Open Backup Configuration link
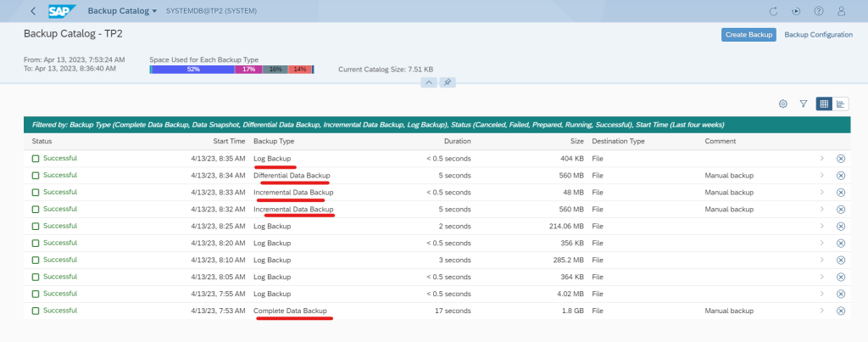The image size is (868, 342). tap(818, 34)
